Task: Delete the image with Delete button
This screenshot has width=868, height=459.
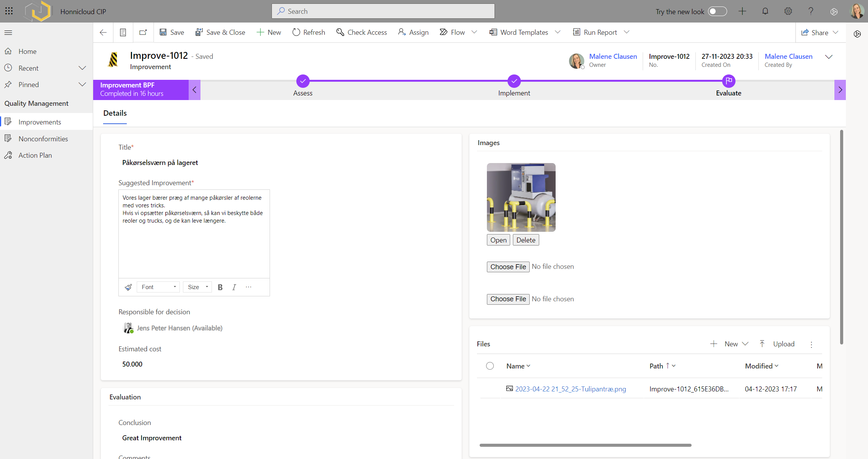Action: 526,240
